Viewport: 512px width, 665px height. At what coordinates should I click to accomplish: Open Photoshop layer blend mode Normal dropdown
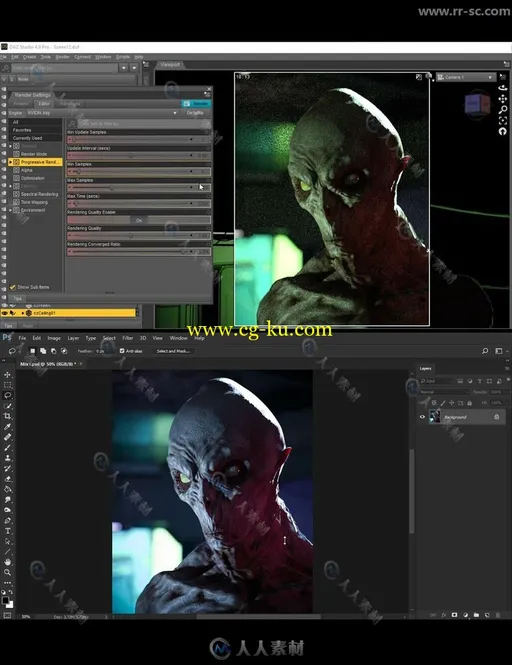pyautogui.click(x=444, y=392)
